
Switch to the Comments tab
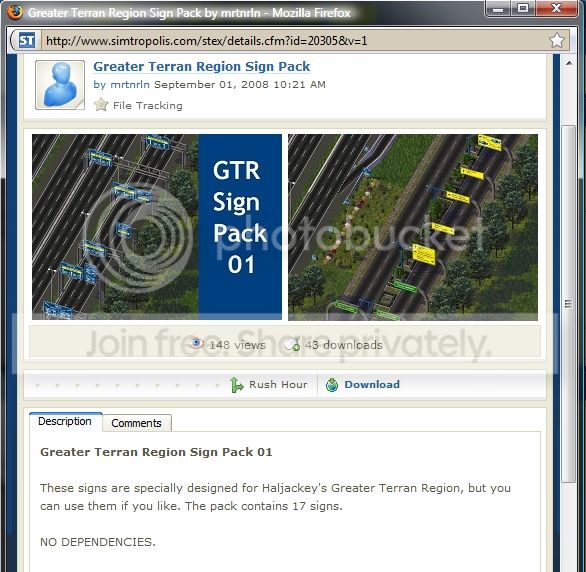tap(137, 423)
